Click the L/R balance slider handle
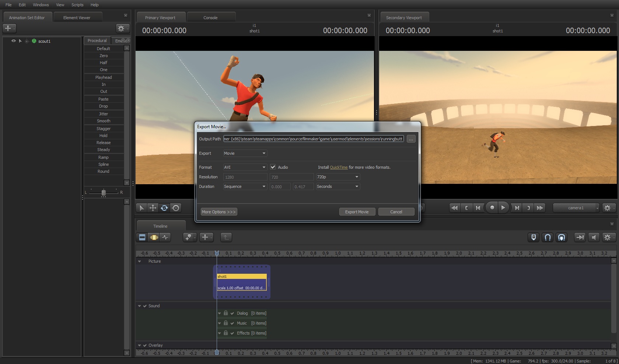Image resolution: width=619 pixels, height=364 pixels. click(104, 192)
